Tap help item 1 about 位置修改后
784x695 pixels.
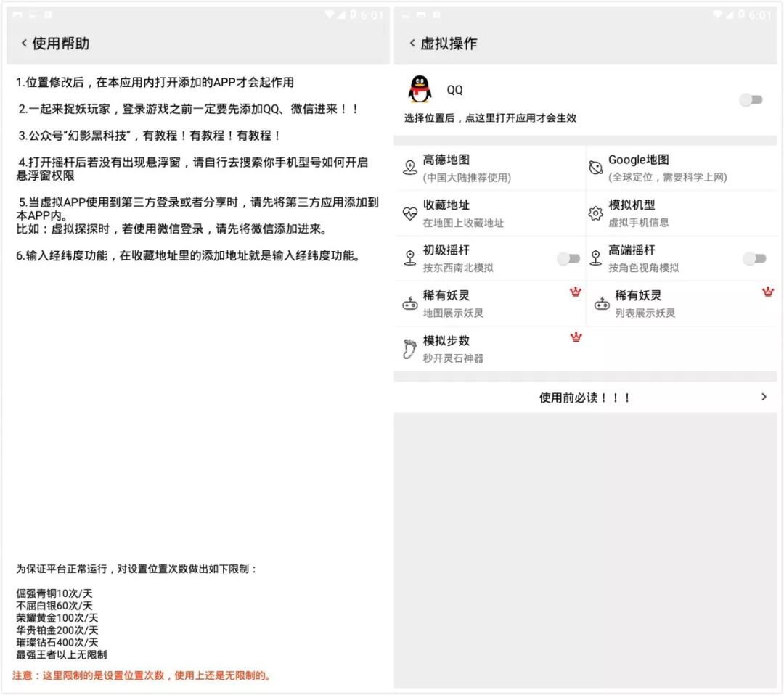click(155, 83)
